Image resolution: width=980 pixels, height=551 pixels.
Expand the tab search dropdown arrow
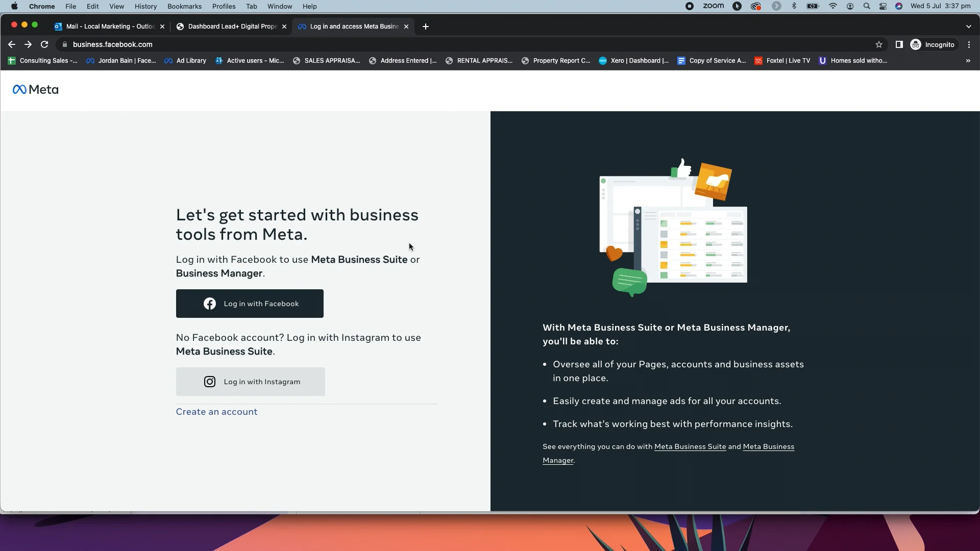pyautogui.click(x=969, y=26)
